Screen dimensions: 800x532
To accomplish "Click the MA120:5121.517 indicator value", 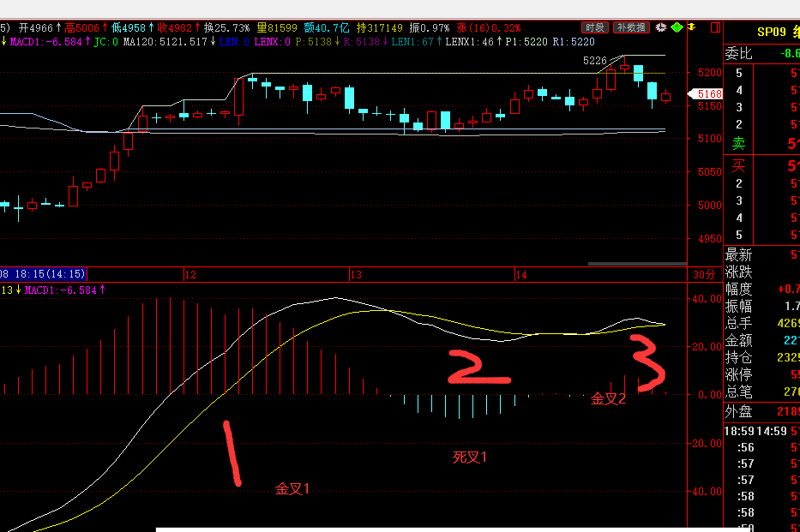I will tap(165, 42).
